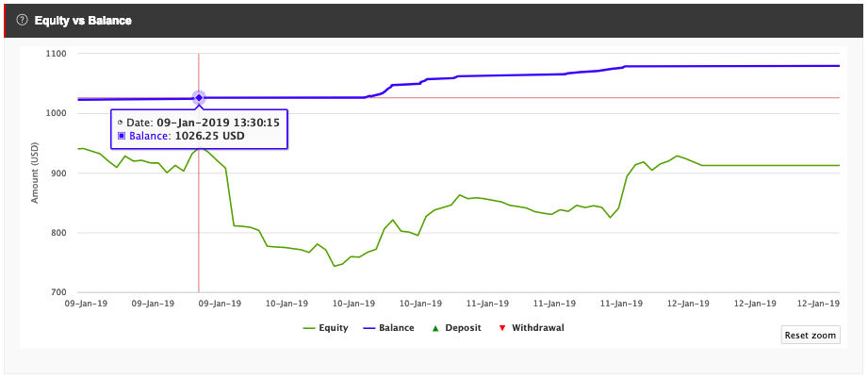Click the blue Balance line legend swatch

[369, 328]
